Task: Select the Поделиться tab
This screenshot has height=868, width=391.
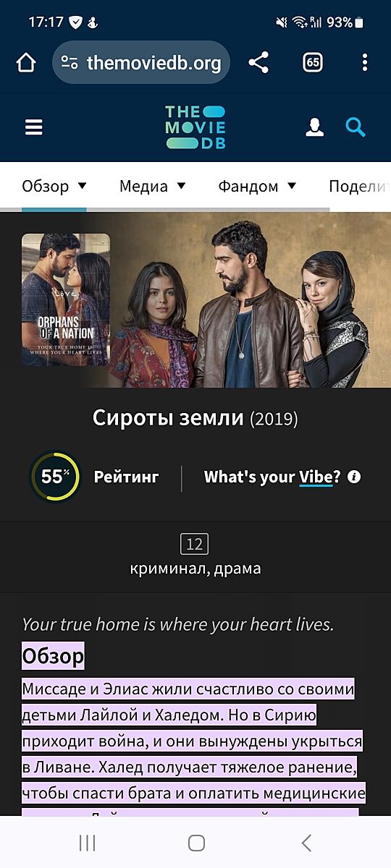Action: (360, 186)
